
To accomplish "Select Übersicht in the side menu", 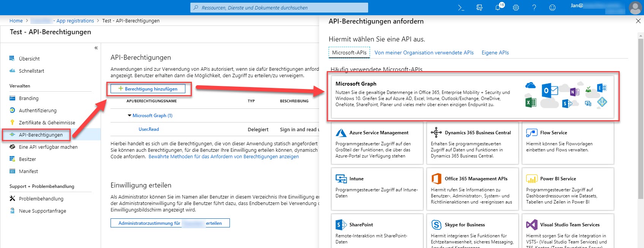I will (x=29, y=59).
